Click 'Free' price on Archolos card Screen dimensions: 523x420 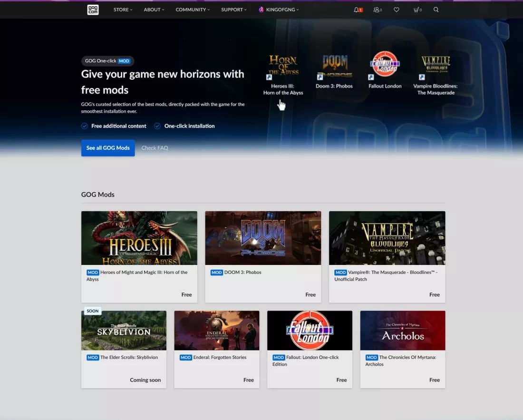[x=435, y=380]
